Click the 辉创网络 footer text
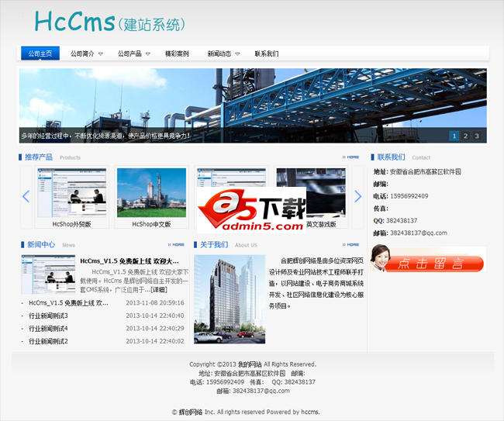 pos(190,412)
